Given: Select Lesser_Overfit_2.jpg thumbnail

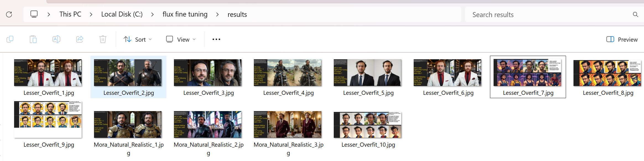Looking at the screenshot, I should pos(128,73).
